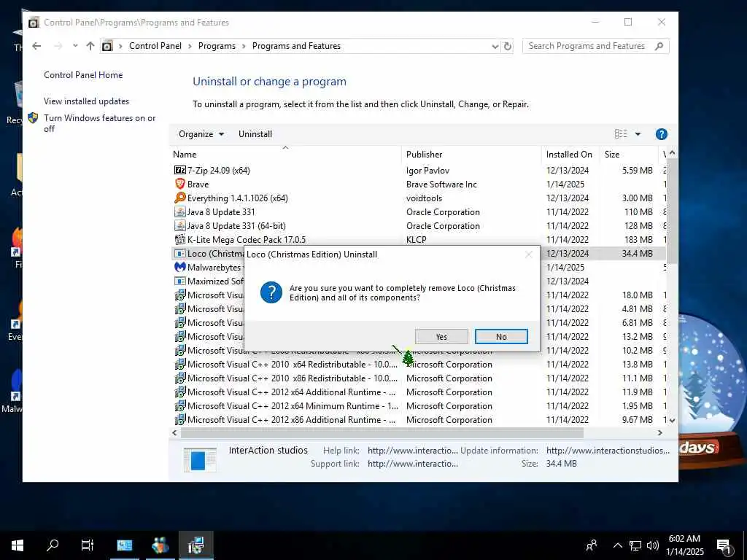
Task: Click No in the uninstall dialog
Action: tap(501, 337)
